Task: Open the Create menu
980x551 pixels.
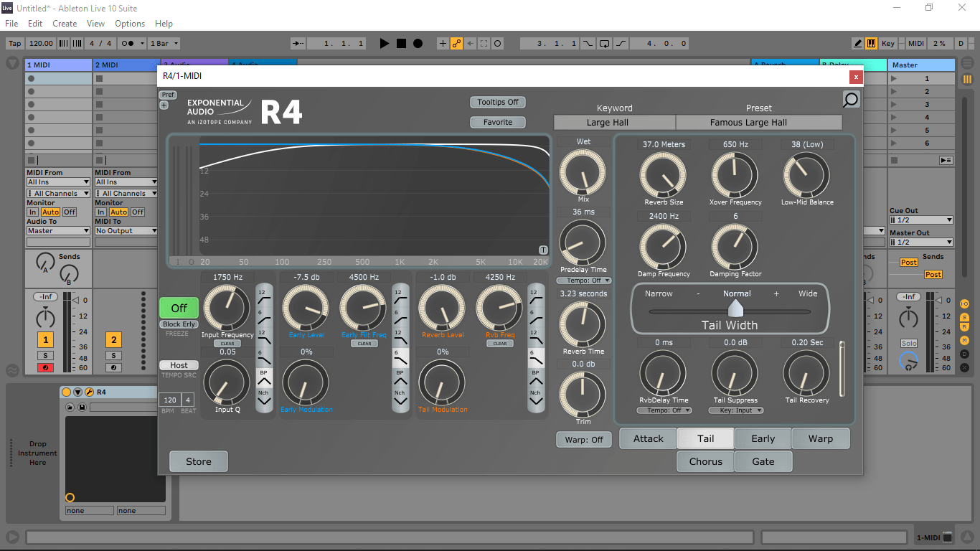Action: coord(65,24)
